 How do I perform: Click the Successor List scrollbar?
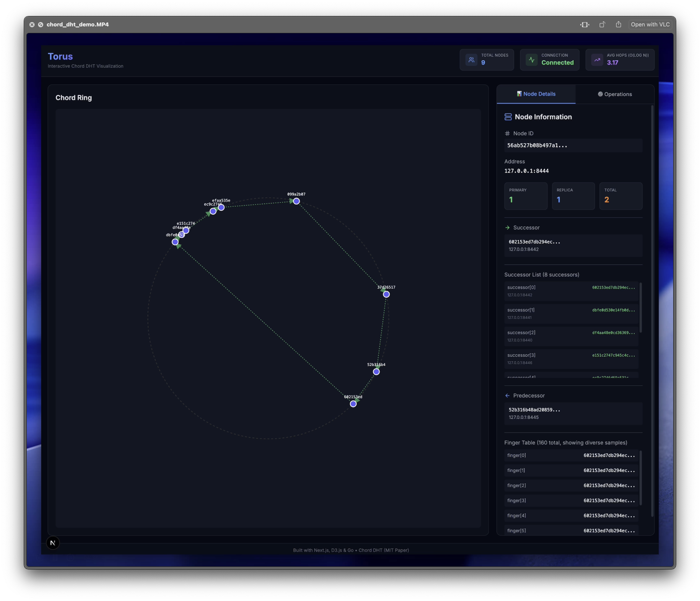640,307
